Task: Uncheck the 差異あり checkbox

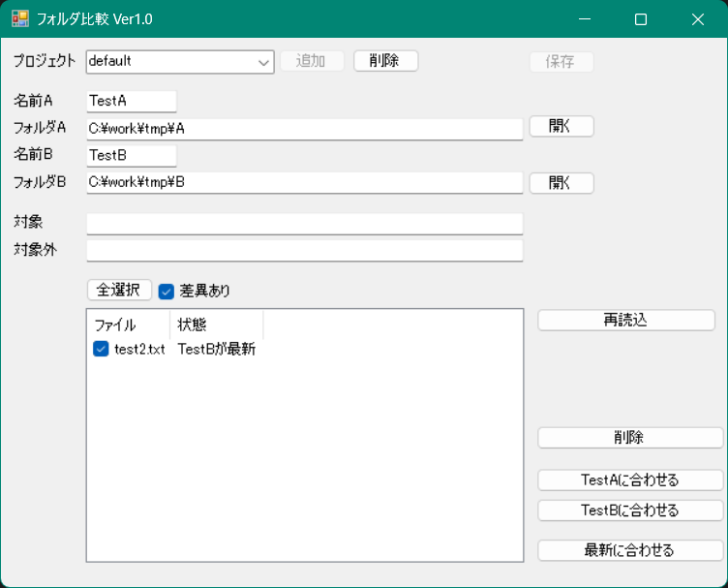Action: tap(167, 291)
